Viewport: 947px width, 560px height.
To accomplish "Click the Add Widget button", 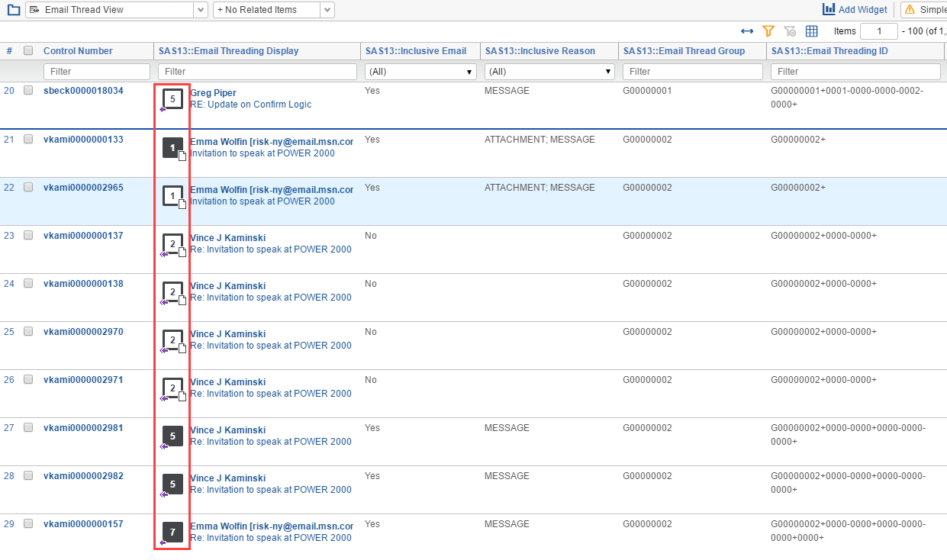I will (855, 10).
